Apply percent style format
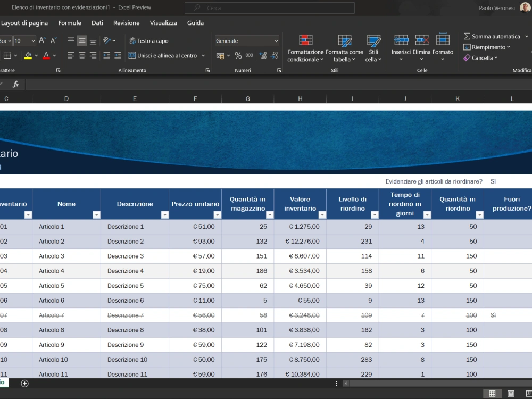 [x=238, y=56]
